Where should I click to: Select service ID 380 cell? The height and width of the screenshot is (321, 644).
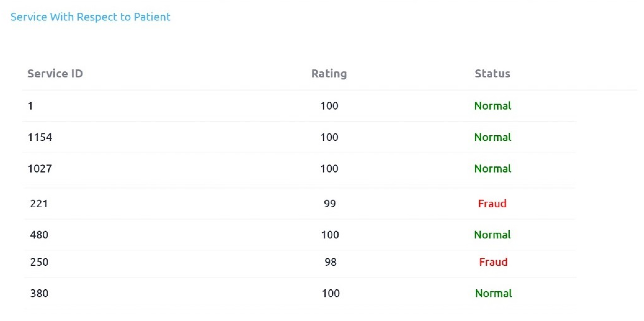pyautogui.click(x=39, y=293)
